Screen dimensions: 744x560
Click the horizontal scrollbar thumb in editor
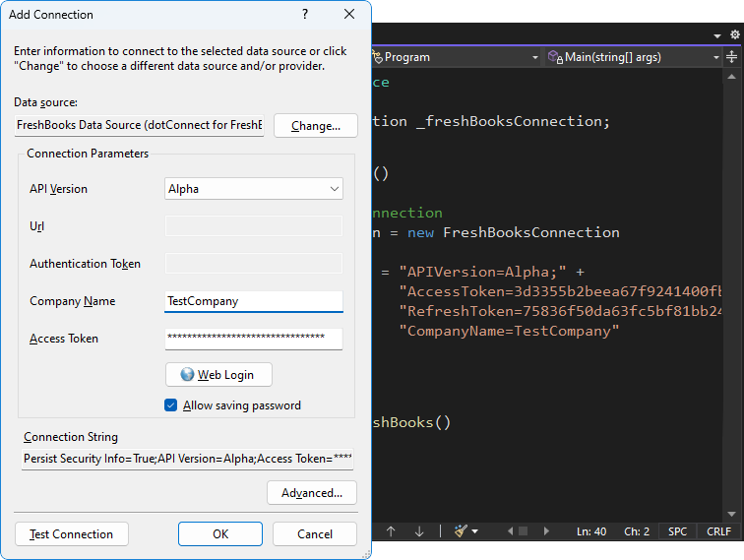523,531
